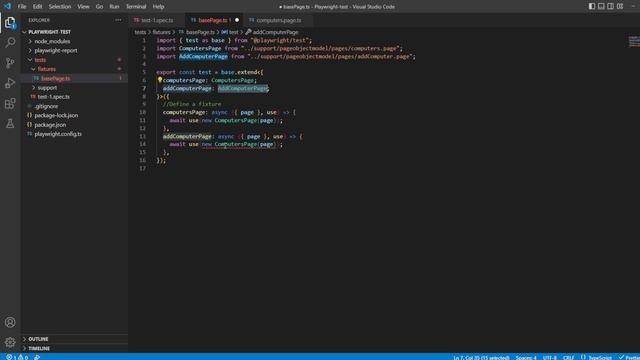640x360 pixels.
Task: Toggle primary side bar layout icon
Action: coord(592,6)
